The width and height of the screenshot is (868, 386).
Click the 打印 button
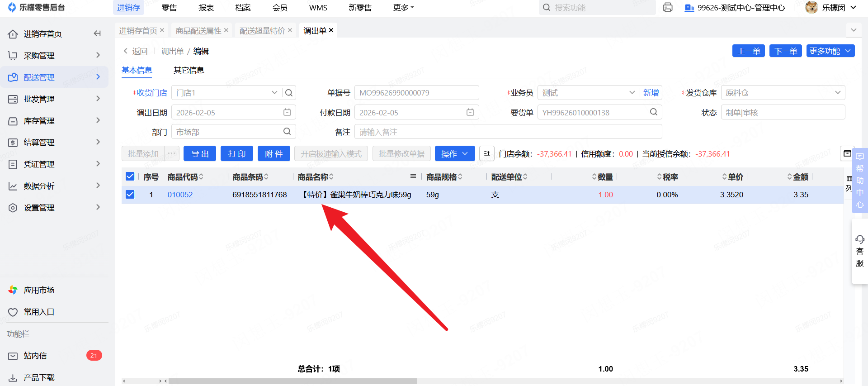[x=237, y=154]
